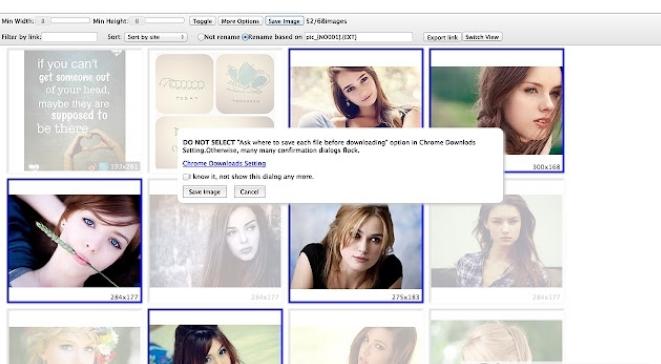Select the quote image 'if you can't get someone'
This screenshot has height=364, width=661.
[x=75, y=111]
